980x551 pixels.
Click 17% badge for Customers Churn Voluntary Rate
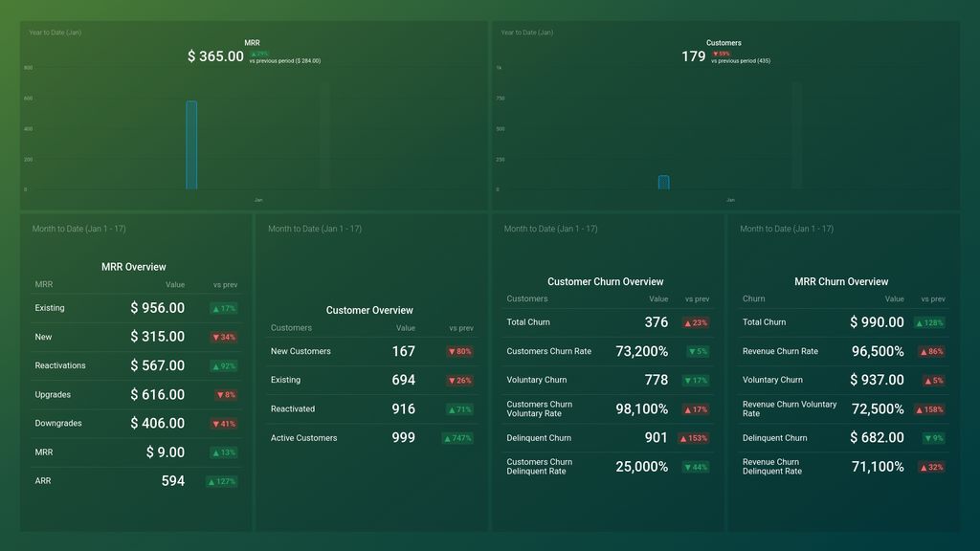pyautogui.click(x=696, y=409)
